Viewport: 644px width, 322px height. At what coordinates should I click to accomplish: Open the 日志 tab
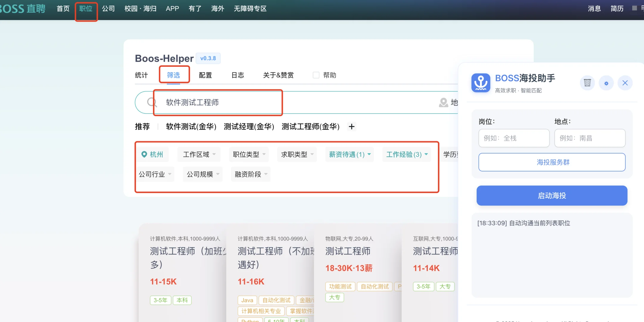(238, 75)
